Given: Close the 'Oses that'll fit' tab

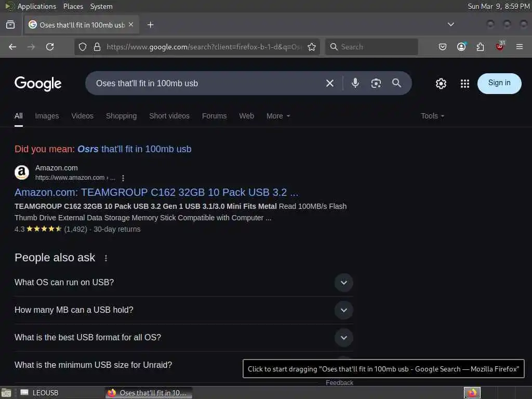Looking at the screenshot, I should pyautogui.click(x=131, y=25).
